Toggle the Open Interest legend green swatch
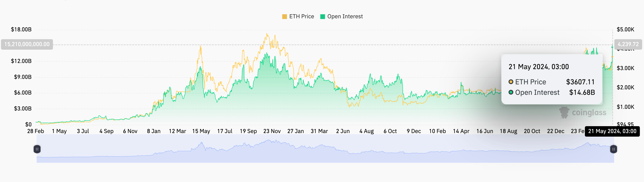The width and height of the screenshot is (644, 182). 323,17
